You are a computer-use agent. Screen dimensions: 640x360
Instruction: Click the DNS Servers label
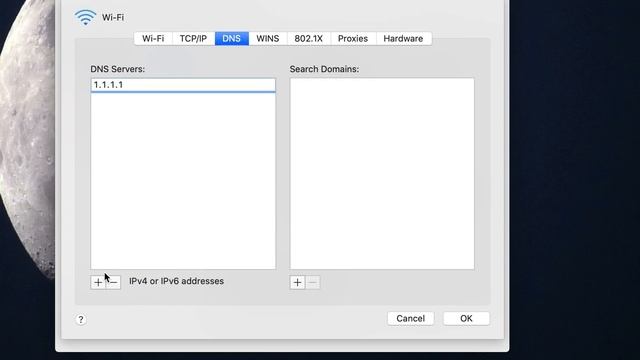coord(118,69)
